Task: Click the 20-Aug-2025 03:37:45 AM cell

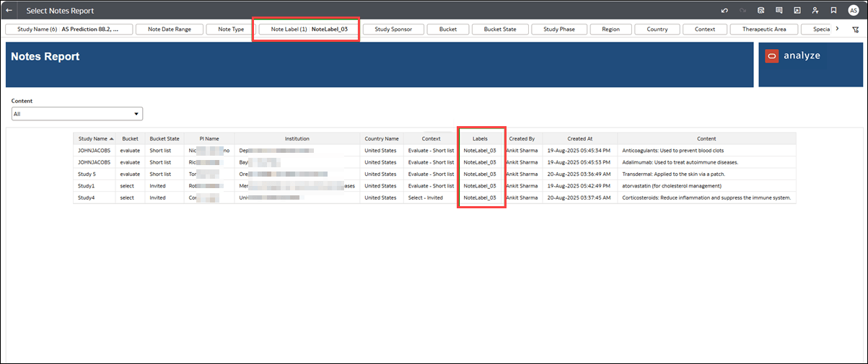Action: (580, 197)
